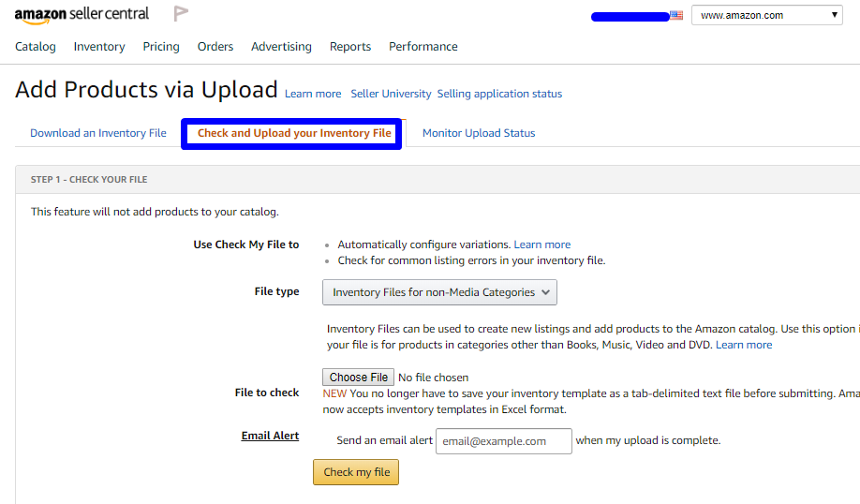
Task: Switch to Download an Inventory File tab
Action: 98,133
